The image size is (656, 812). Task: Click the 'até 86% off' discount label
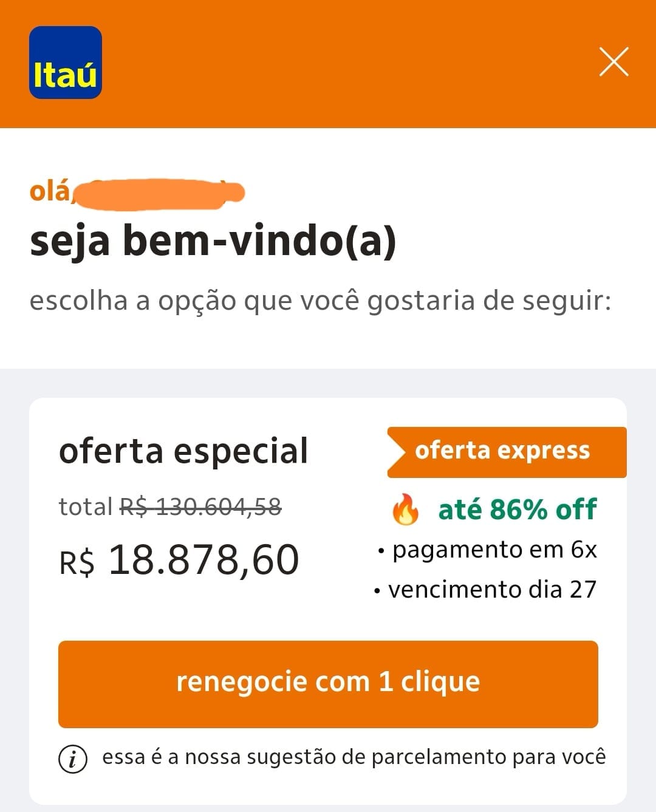click(x=518, y=509)
